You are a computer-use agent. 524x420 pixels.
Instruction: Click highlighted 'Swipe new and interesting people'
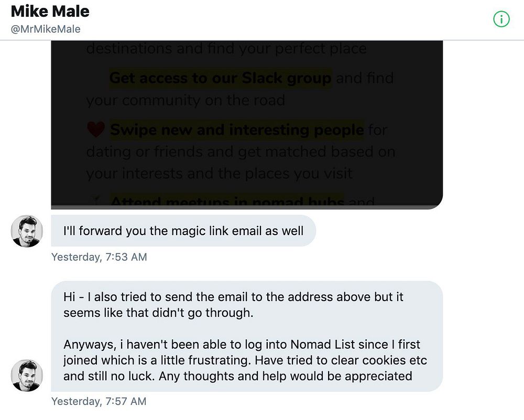236,129
